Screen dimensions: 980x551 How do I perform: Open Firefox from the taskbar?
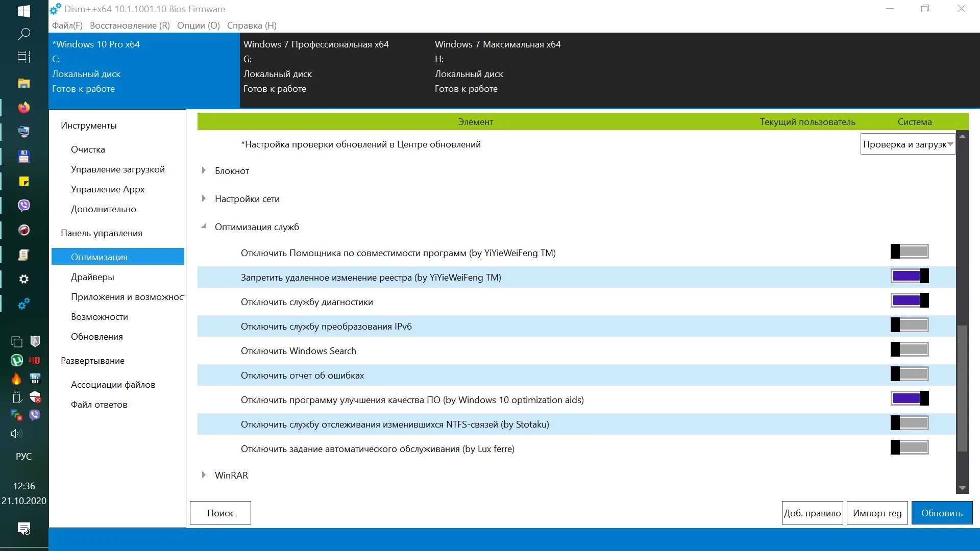pos(23,108)
